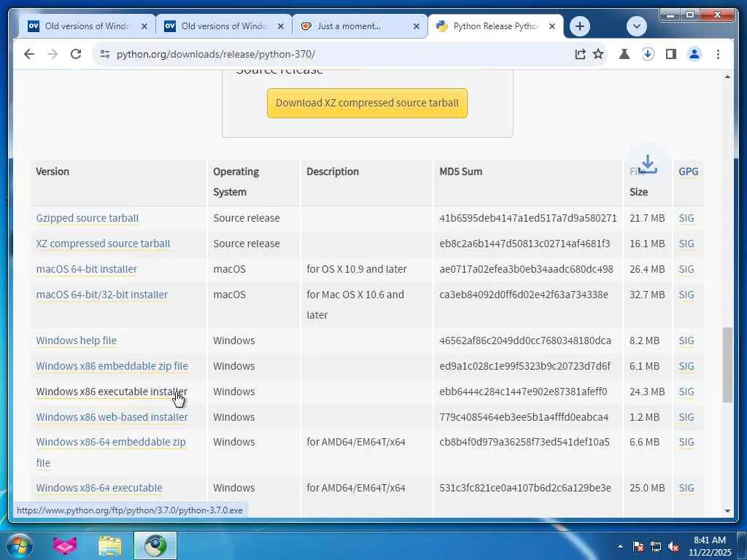Open SIG for Windows x86 executable installer
747x560 pixels.
[686, 392]
